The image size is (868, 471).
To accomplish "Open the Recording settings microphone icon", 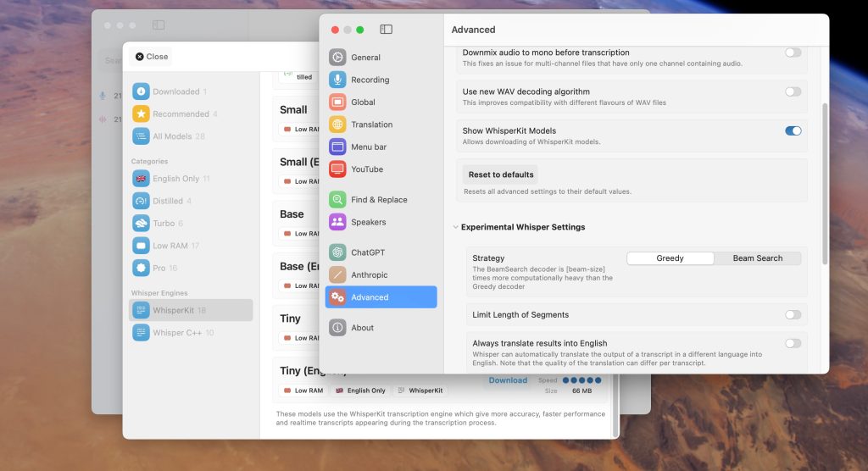I will [x=337, y=80].
